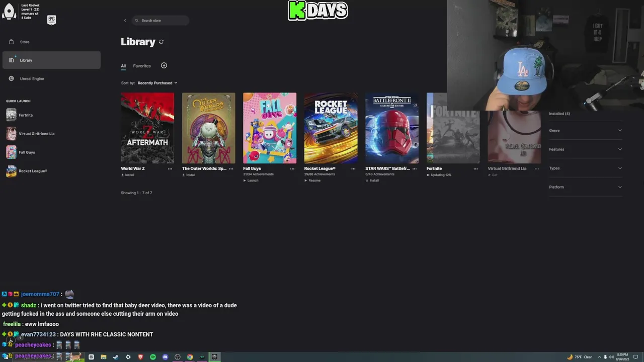Resume Rocket League download
This screenshot has width=644, height=362.
coord(312,180)
